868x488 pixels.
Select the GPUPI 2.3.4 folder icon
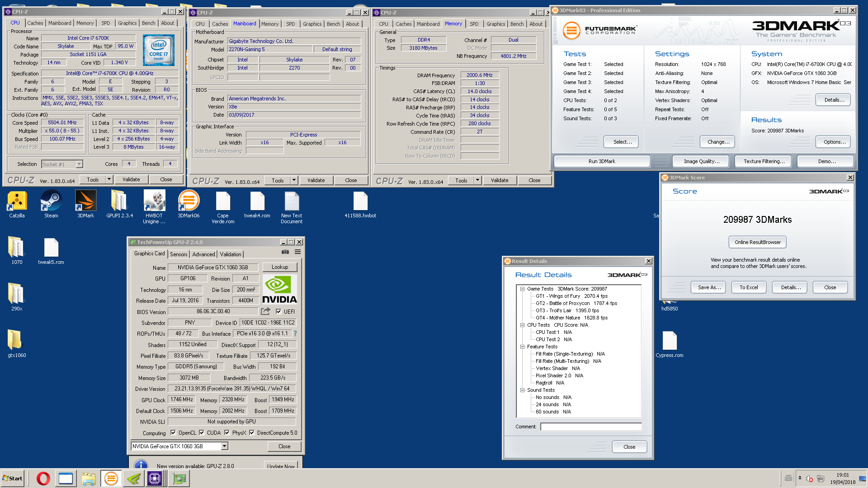[x=120, y=204]
